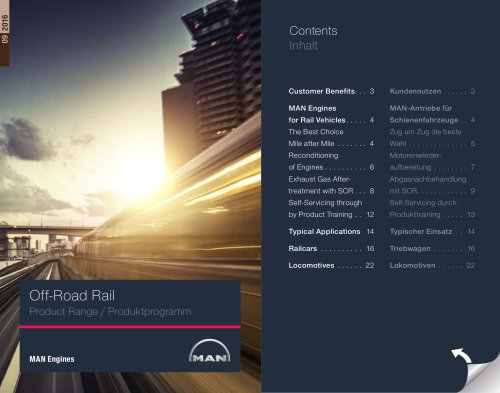The image size is (500, 393).
Task: Open 'Zug um Zug die beste Wahl'
Action: coord(432,138)
